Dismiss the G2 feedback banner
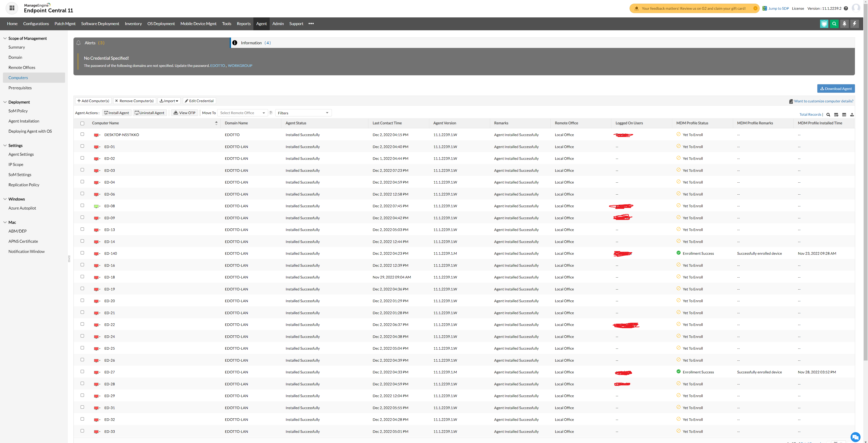Viewport: 868px width, 443px height. 755,8
